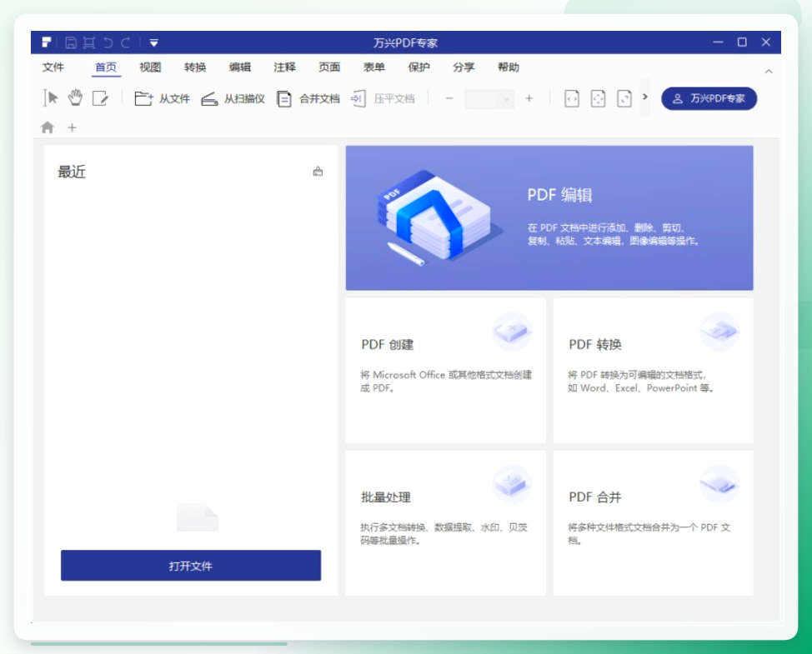This screenshot has height=654, width=812.
Task: Switch to the 保护 tab
Action: tap(419, 67)
